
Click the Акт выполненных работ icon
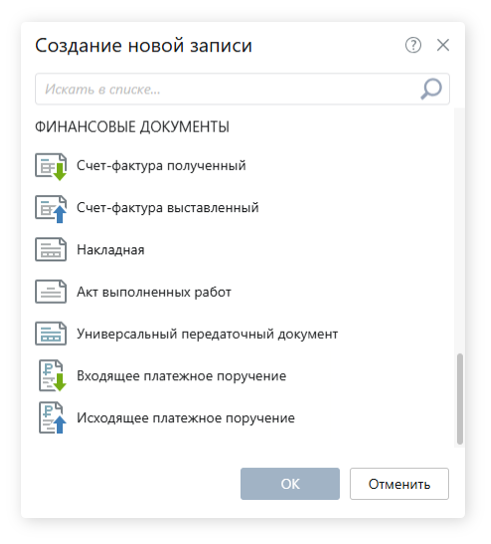[51, 291]
